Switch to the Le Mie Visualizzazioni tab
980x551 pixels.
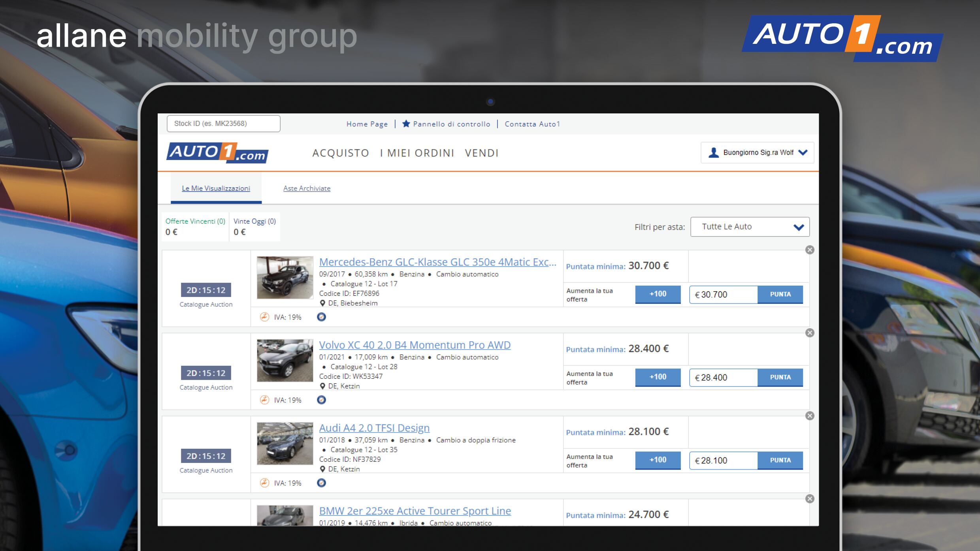216,188
